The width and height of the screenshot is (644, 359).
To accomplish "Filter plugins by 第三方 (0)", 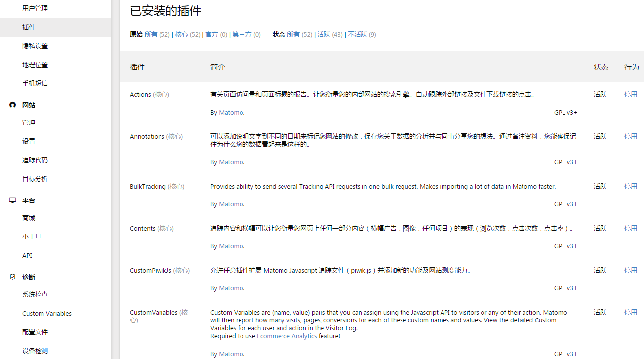I will click(246, 34).
